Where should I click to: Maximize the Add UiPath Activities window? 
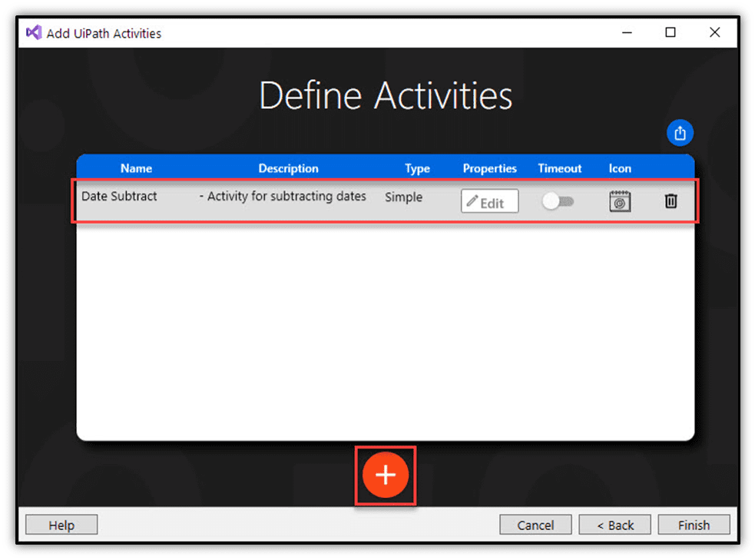[x=671, y=32]
